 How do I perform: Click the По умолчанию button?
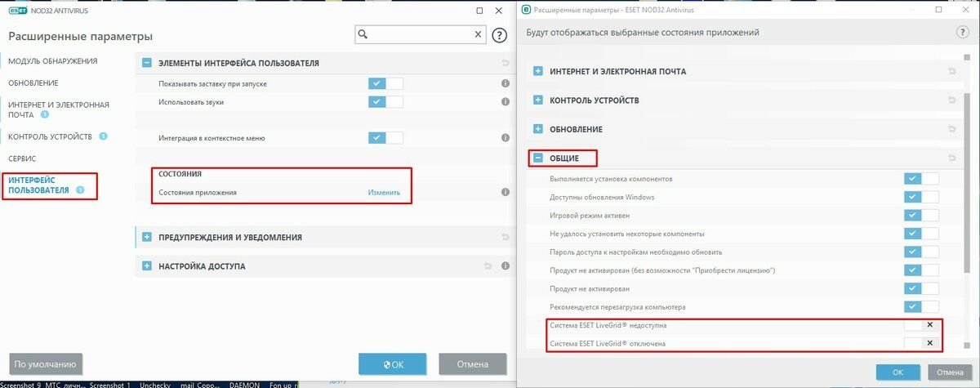coord(46,364)
